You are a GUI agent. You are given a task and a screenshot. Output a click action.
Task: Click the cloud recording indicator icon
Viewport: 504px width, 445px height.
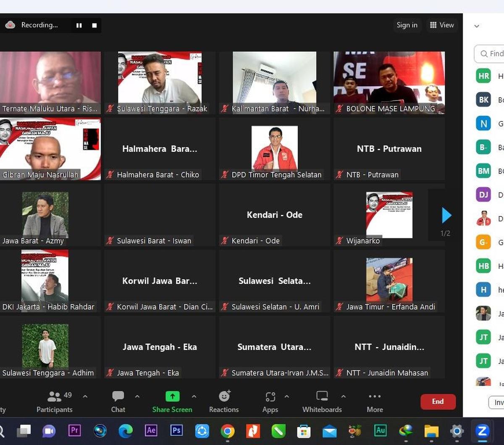tap(10, 25)
